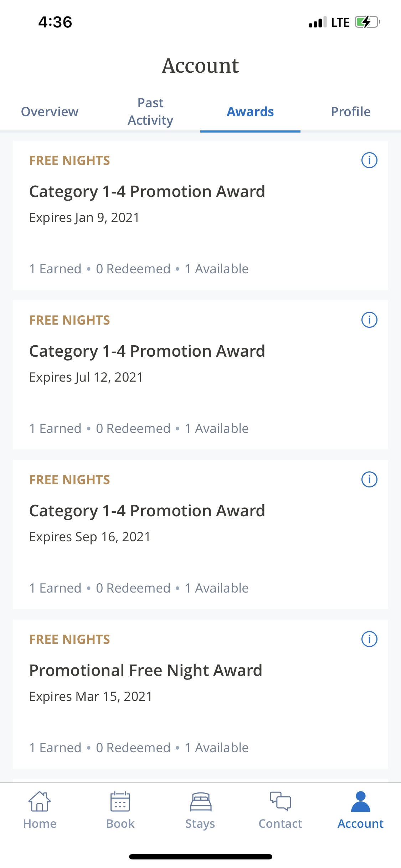Open the award expiring Jan 9, 2021

coord(200,215)
